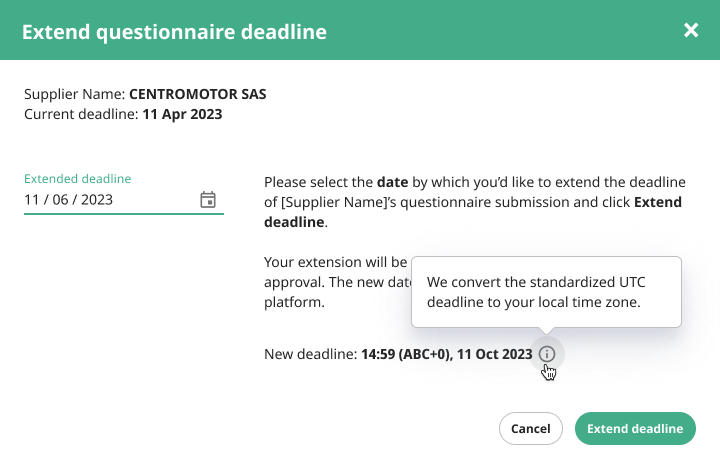Click the Extended deadline field label

coord(78,179)
